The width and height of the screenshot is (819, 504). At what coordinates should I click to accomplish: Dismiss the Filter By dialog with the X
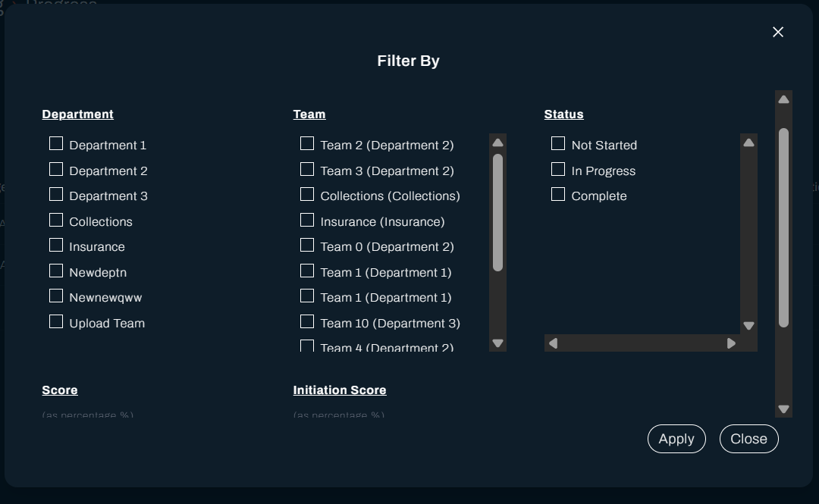click(x=778, y=32)
